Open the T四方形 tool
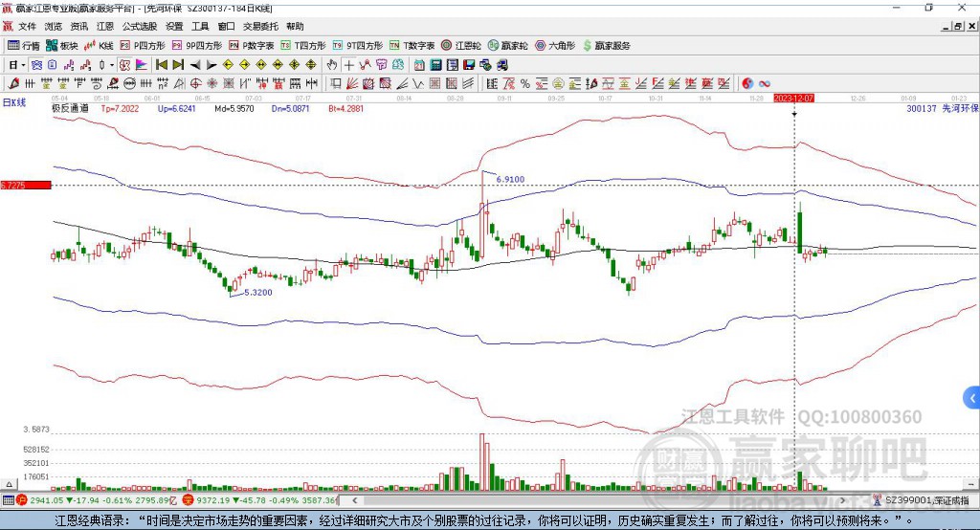 click(x=303, y=46)
